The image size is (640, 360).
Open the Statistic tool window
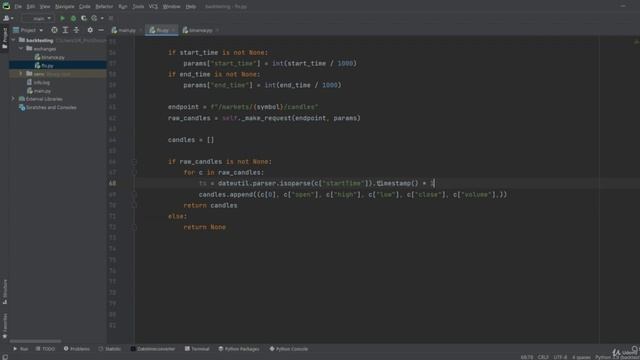coord(109,349)
